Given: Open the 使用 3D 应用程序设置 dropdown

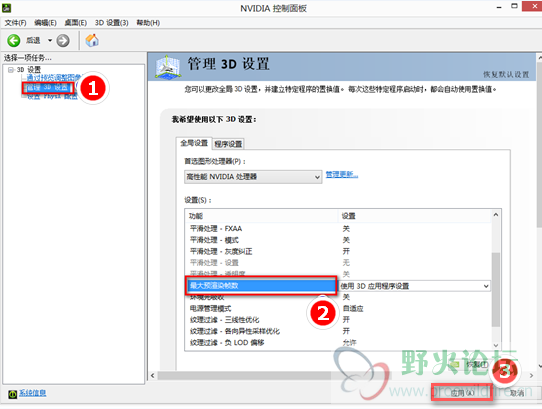Looking at the screenshot, I should click(414, 286).
